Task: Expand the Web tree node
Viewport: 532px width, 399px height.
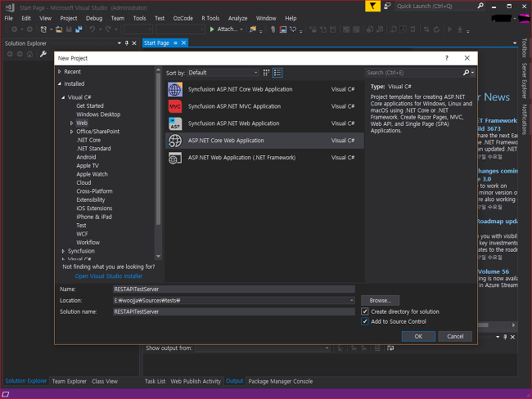Action: (x=71, y=123)
